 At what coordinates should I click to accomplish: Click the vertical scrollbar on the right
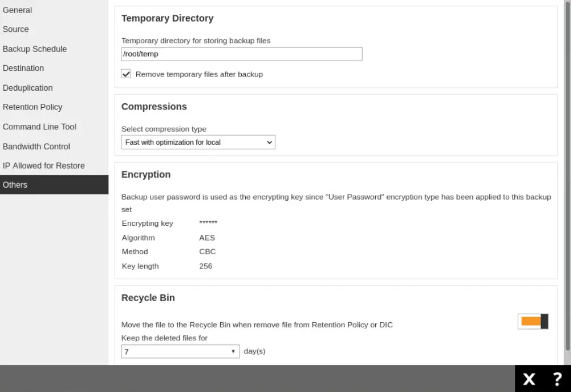tap(568, 170)
